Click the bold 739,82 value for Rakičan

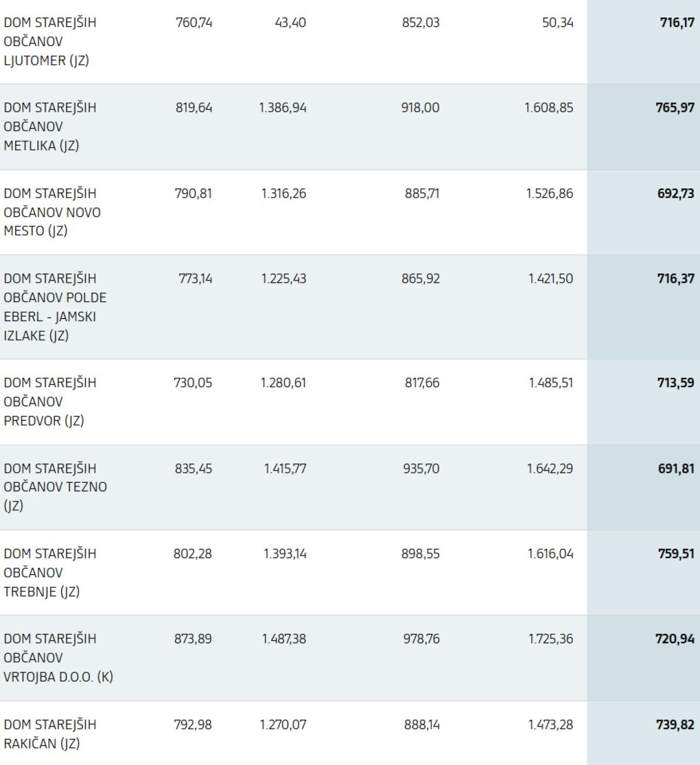675,725
